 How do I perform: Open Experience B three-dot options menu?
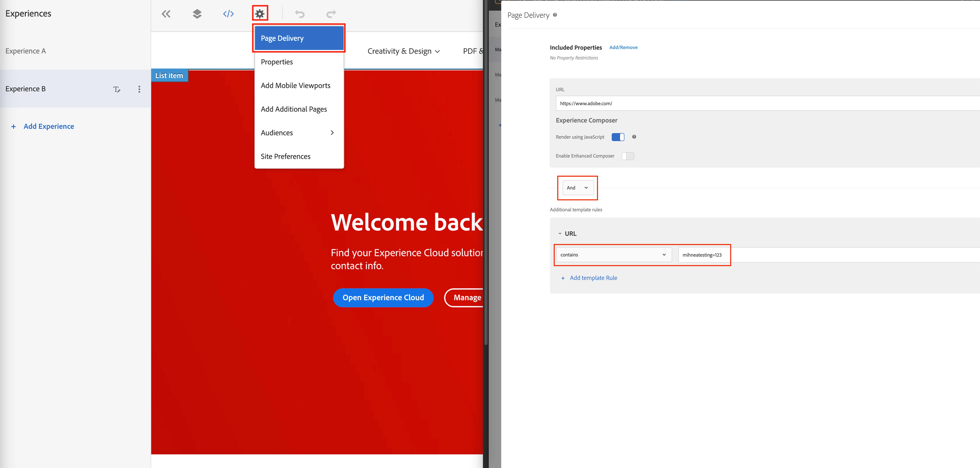139,89
